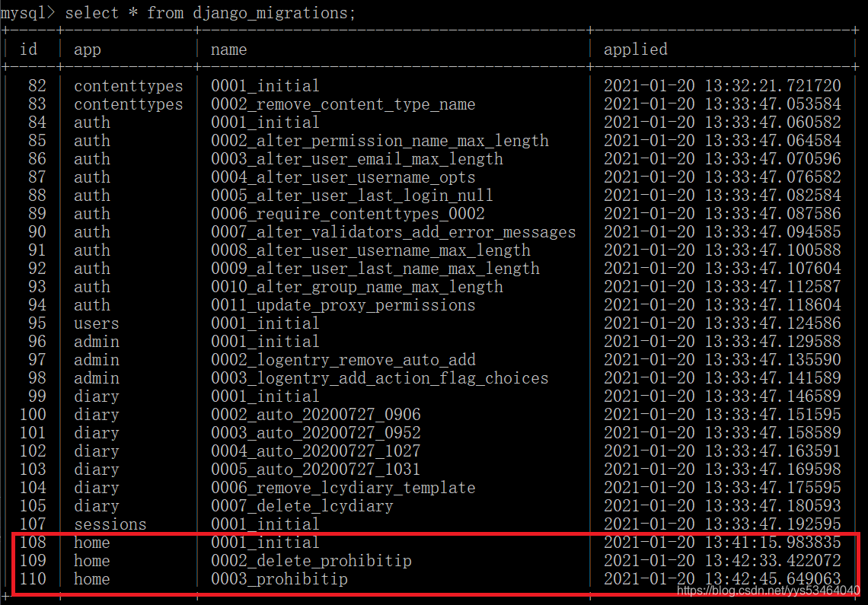Click the applied column header
This screenshot has width=868, height=605.
635,49
